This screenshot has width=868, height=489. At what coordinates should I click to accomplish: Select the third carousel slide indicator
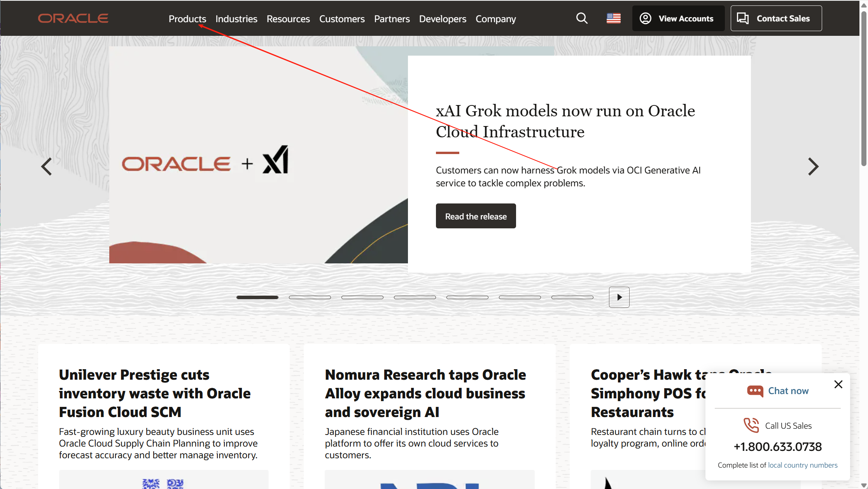coord(362,297)
